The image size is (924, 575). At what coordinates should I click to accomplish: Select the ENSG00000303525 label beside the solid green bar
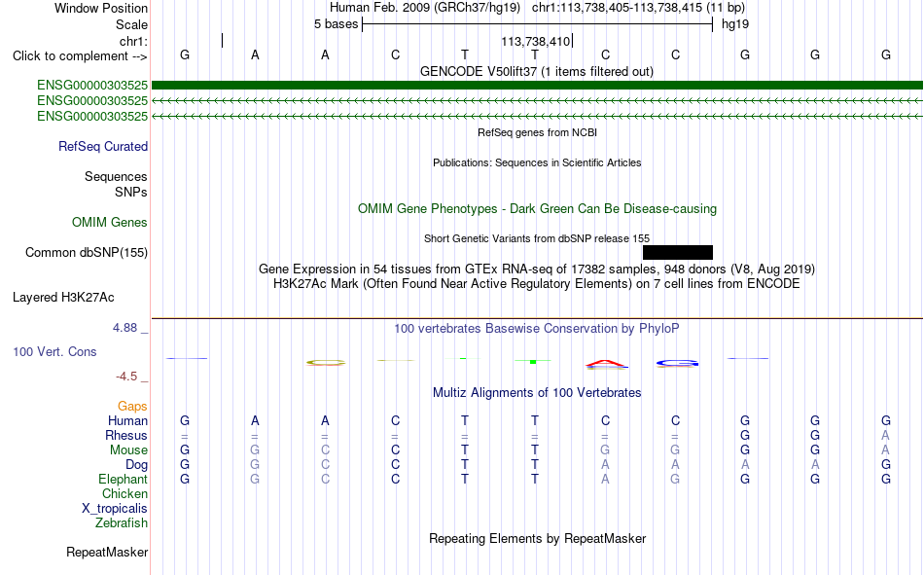coord(92,86)
